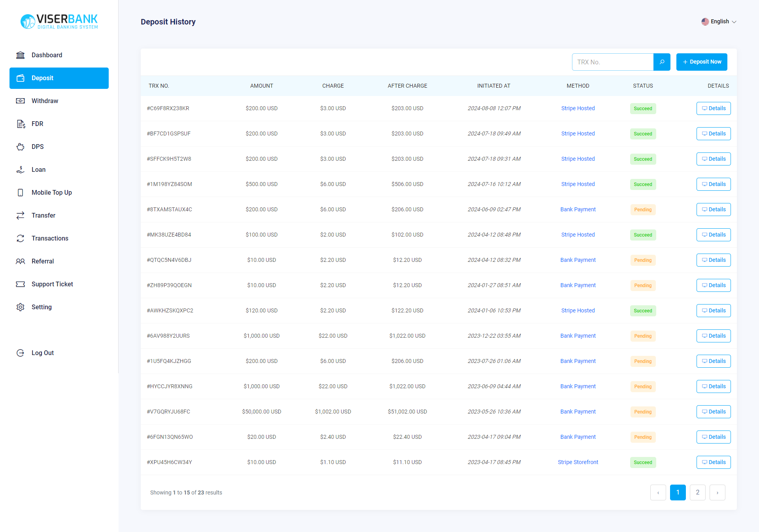Go to page 2 of results
This screenshot has width=759, height=532.
click(697, 493)
